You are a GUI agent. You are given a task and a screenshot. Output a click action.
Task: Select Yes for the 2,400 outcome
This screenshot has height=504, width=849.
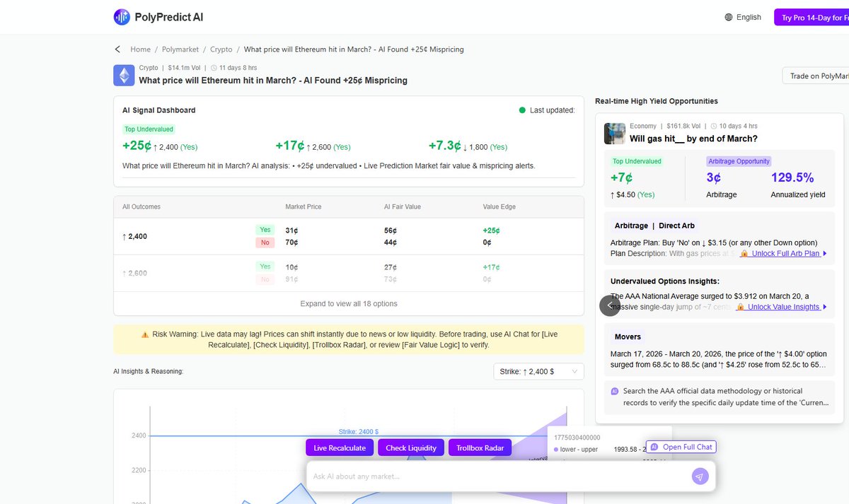(x=265, y=230)
